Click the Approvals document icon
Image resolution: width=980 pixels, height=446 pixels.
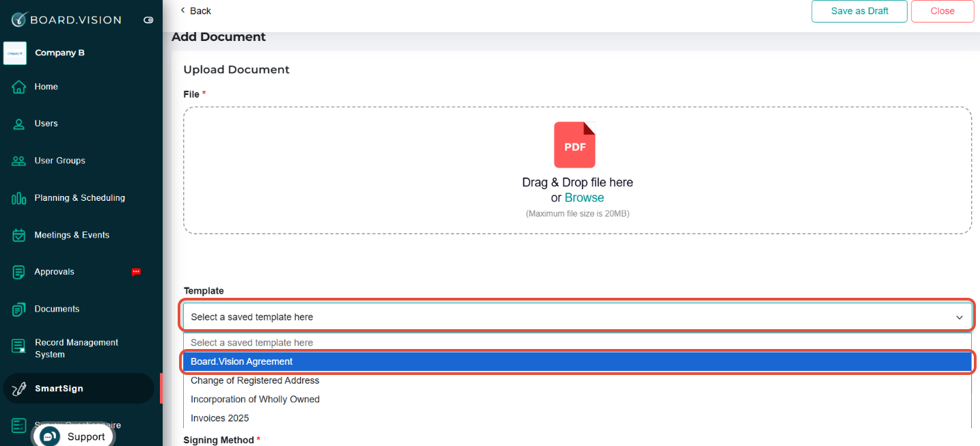tap(19, 272)
